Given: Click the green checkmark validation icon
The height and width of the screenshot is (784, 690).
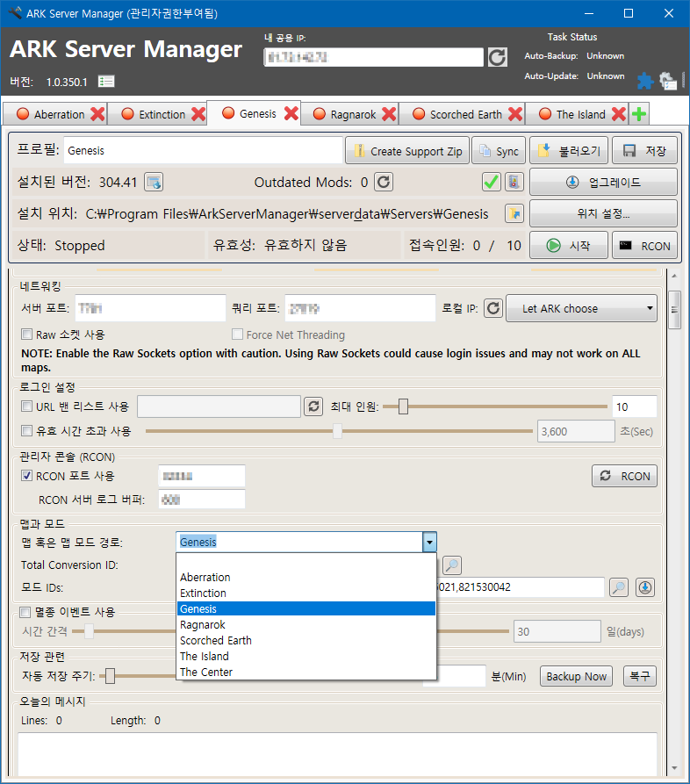Looking at the screenshot, I should point(492,182).
